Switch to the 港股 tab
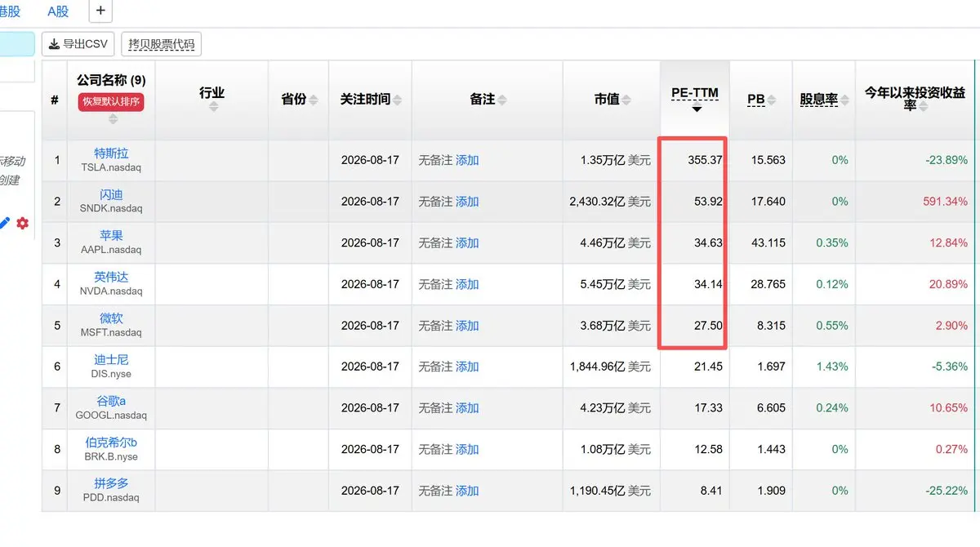This screenshot has width=980, height=547. click(10, 11)
